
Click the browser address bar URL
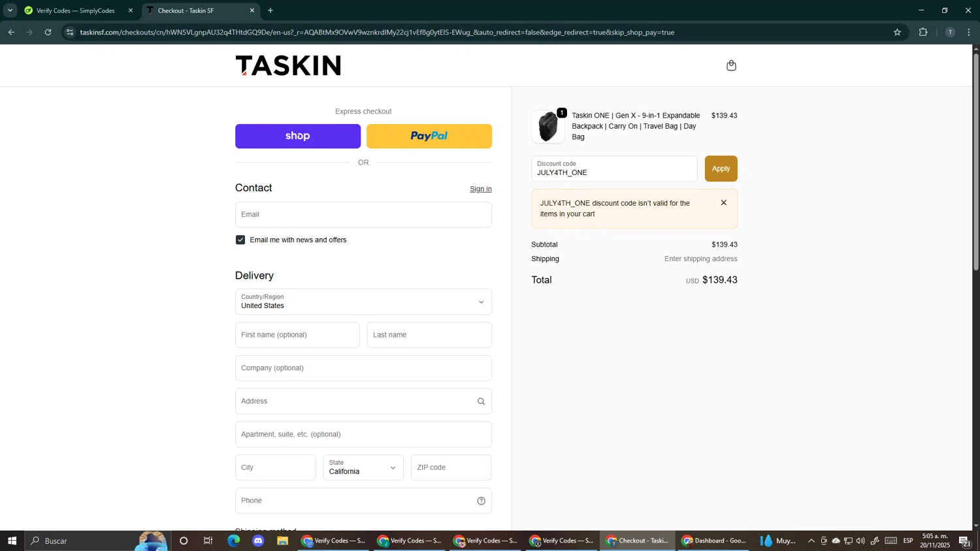coord(377,32)
